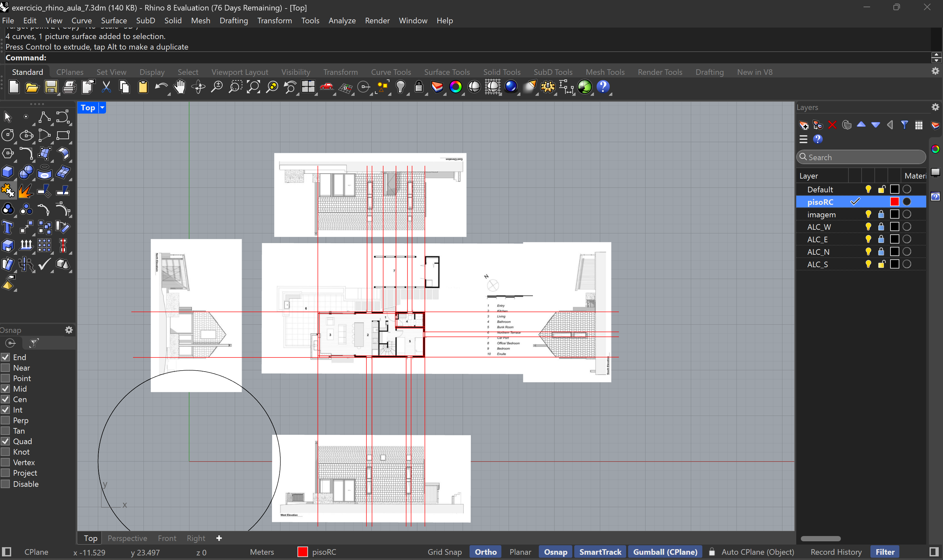Open the Layers panel hamburger menu
The height and width of the screenshot is (560, 943).
pos(803,139)
